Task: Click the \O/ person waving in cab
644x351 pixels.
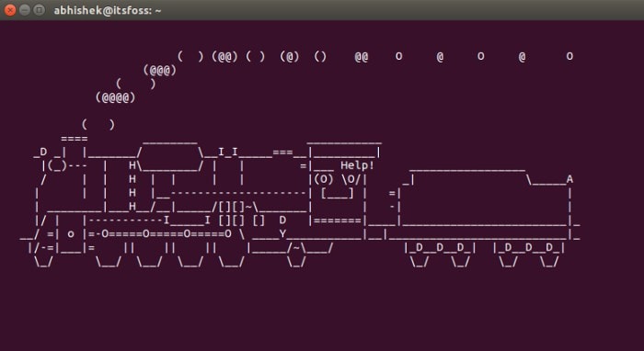Action: coord(351,179)
